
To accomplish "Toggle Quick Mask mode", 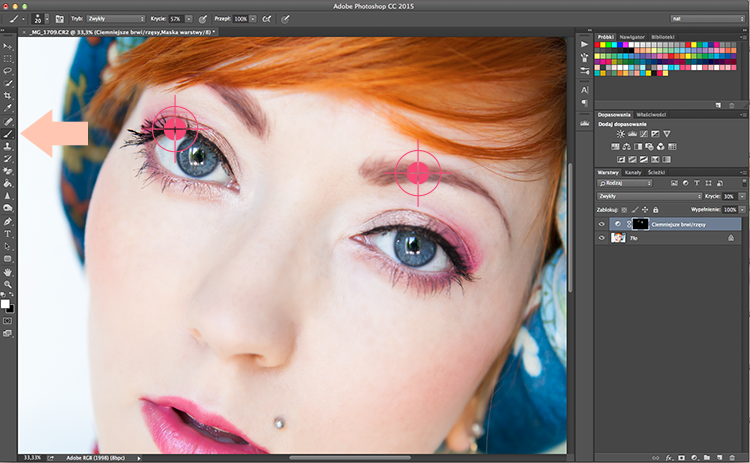I will (x=8, y=321).
